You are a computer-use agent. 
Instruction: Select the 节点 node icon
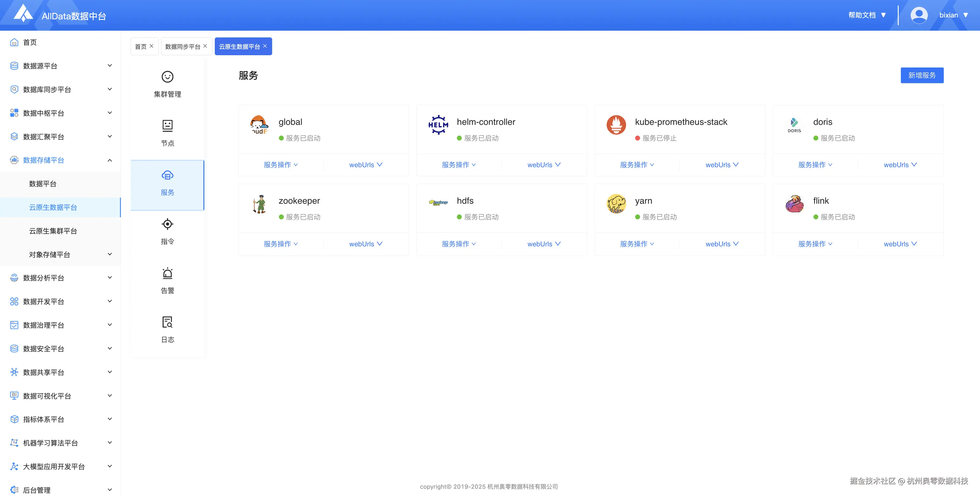pos(168,126)
